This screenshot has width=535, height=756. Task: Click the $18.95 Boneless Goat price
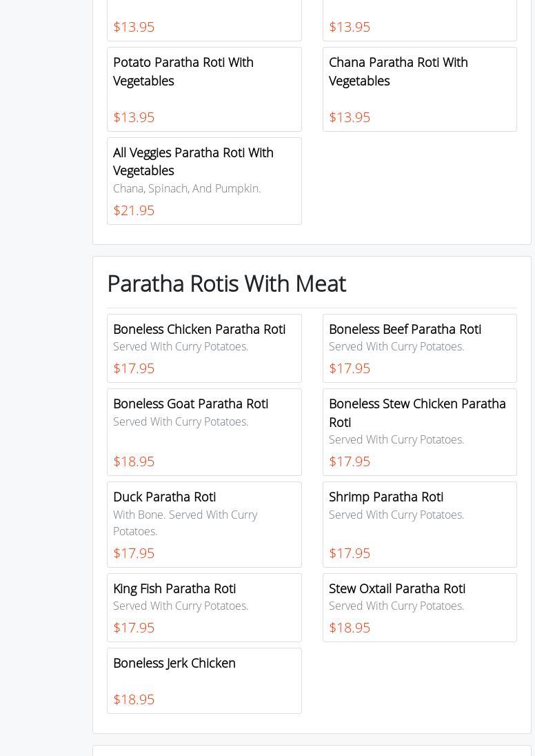[x=134, y=461]
